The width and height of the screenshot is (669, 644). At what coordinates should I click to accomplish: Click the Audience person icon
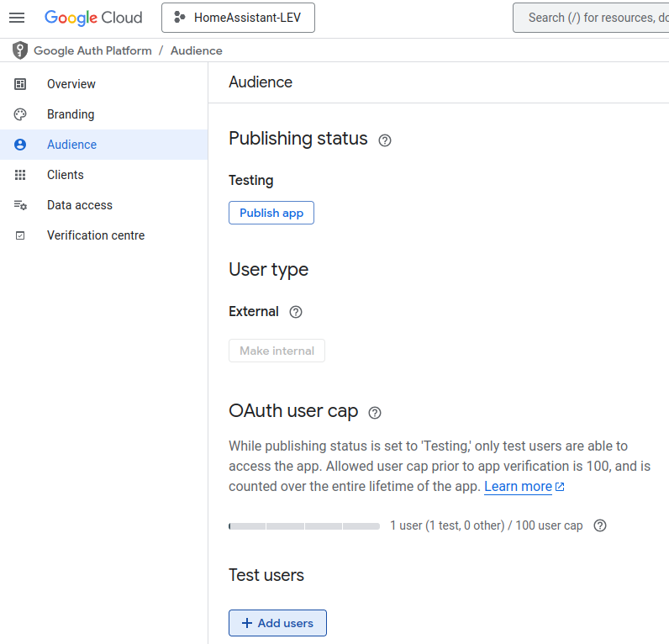coord(20,145)
